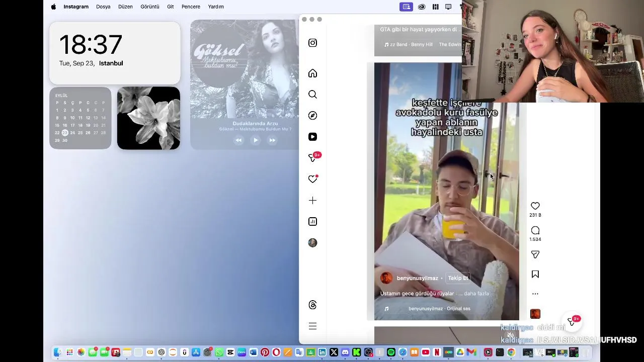Open Instagram Search in the sidebar
This screenshot has width=644, height=362.
click(312, 95)
